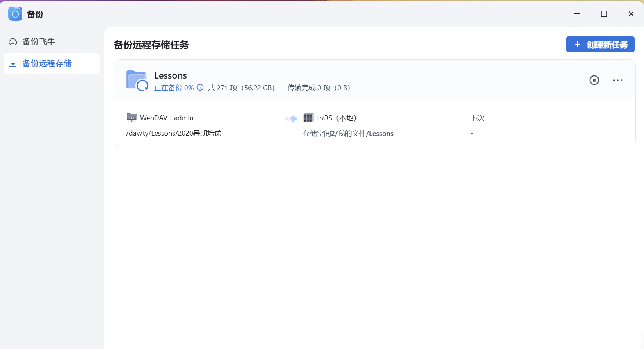The width and height of the screenshot is (644, 349).
Task: Click the WebDAV - admin source label
Action: [167, 118]
